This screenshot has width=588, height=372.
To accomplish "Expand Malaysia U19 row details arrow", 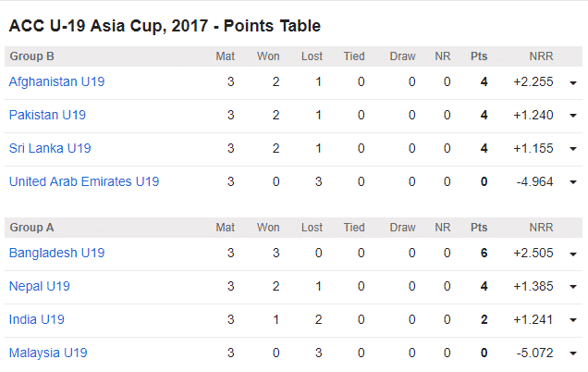I will (573, 353).
